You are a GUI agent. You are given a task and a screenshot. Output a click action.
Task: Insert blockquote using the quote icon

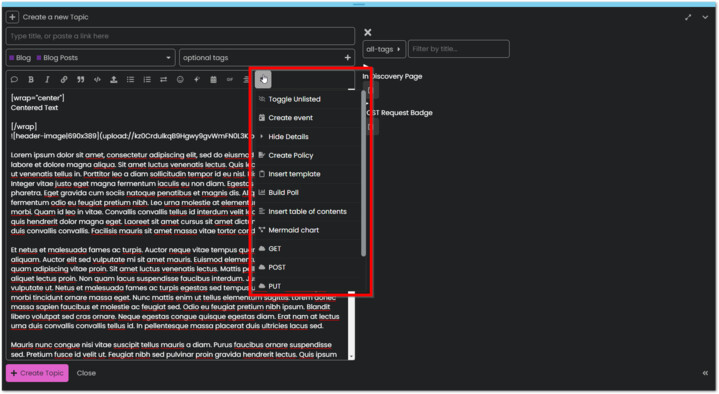pyautogui.click(x=81, y=79)
